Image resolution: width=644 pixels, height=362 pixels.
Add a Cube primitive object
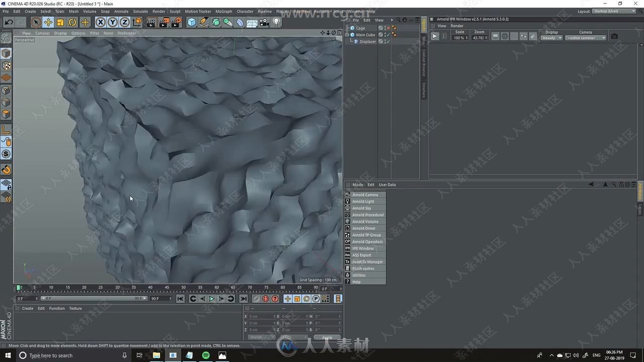tap(192, 22)
